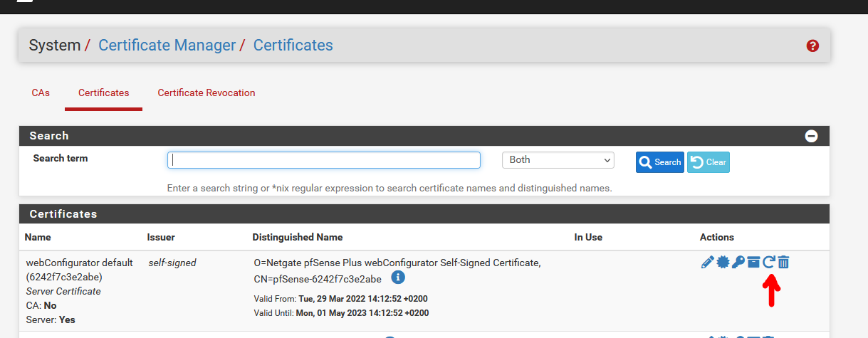Image resolution: width=868 pixels, height=338 pixels.
Task: Export certificate using the starburst icon
Action: point(723,262)
